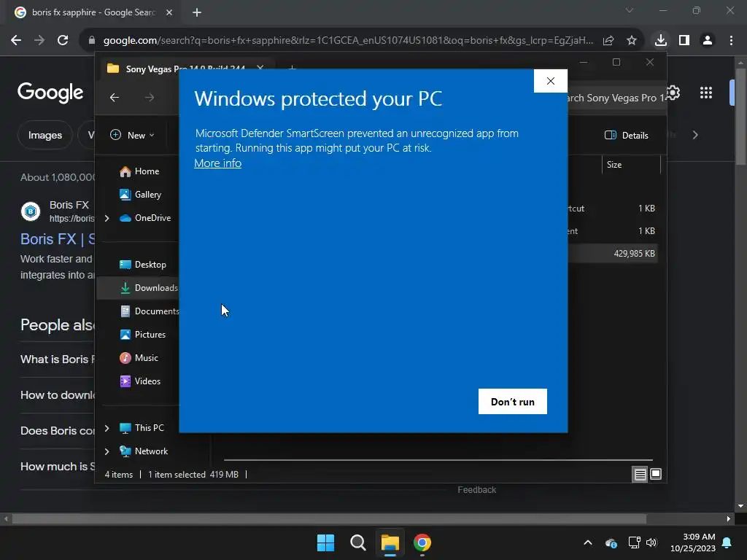Open Google search settings gear
The height and width of the screenshot is (560, 747).
[673, 93]
